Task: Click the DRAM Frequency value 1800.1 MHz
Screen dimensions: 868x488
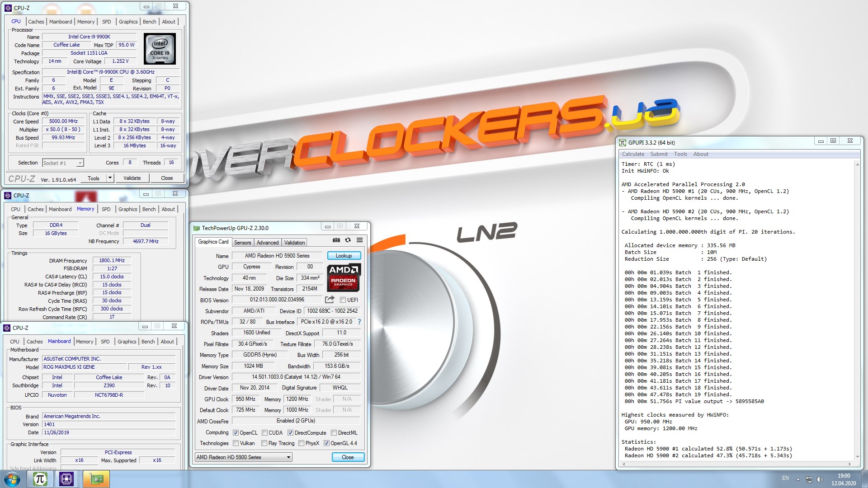Action: 112,260
